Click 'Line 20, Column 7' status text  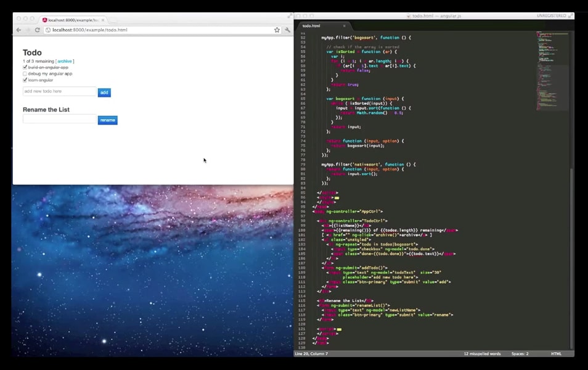(311, 354)
